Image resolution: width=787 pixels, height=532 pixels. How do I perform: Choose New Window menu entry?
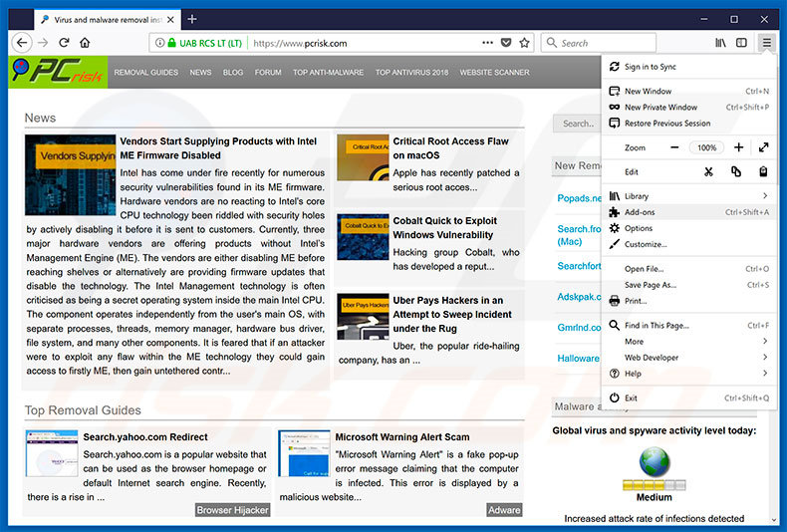pos(689,92)
